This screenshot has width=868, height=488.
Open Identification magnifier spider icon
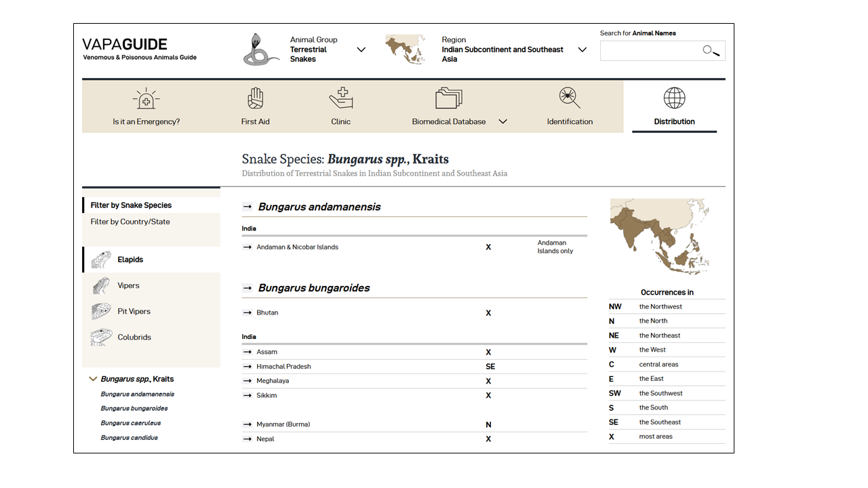tap(570, 98)
